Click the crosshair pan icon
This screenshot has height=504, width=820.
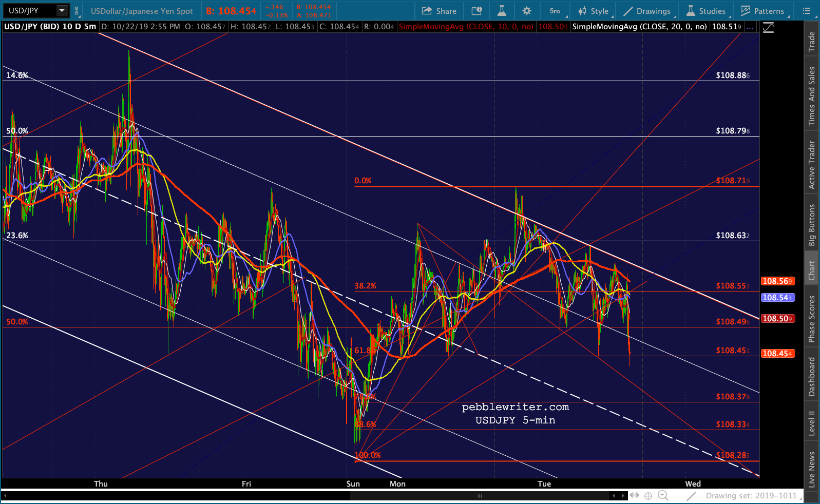click(x=649, y=496)
